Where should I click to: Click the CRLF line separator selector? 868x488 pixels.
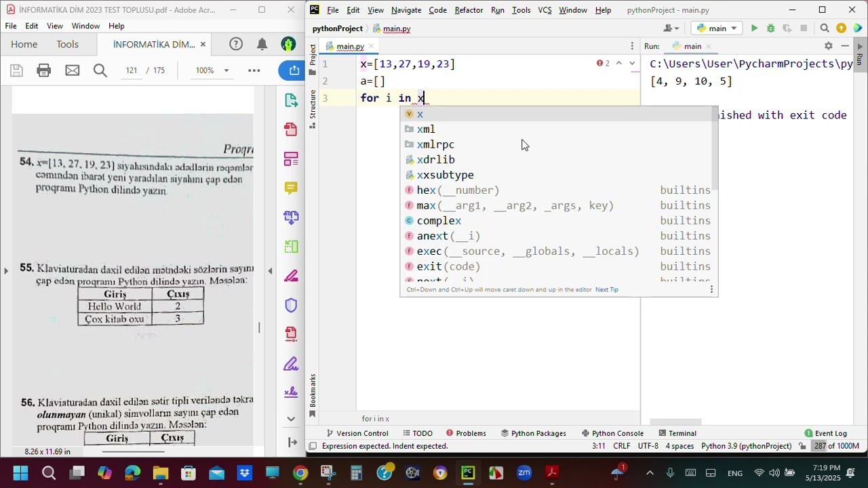click(x=621, y=446)
